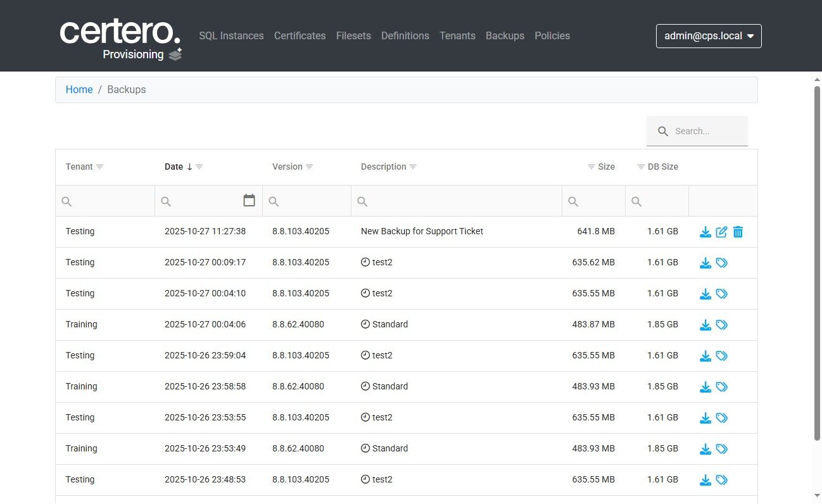Click the Home breadcrumb link
Image resolution: width=822 pixels, height=504 pixels.
click(79, 90)
